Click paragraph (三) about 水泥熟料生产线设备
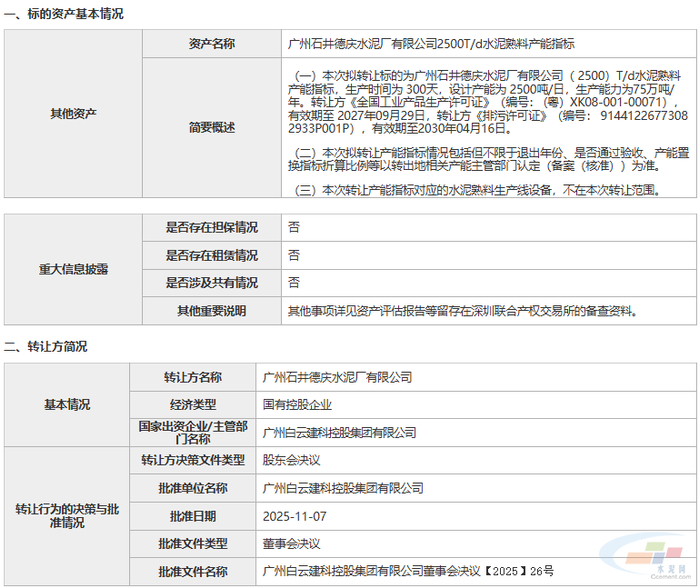Viewport: 700px width, 588px height. 478,190
